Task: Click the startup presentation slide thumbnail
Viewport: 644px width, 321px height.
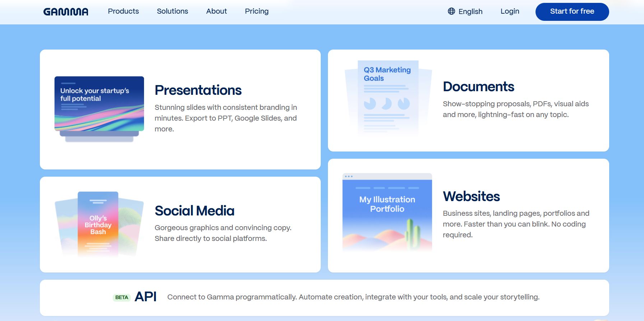Action: coord(99,109)
